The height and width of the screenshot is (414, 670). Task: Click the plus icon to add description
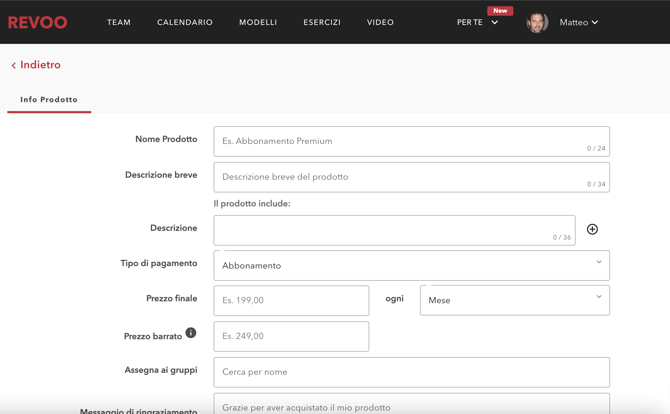tap(592, 229)
